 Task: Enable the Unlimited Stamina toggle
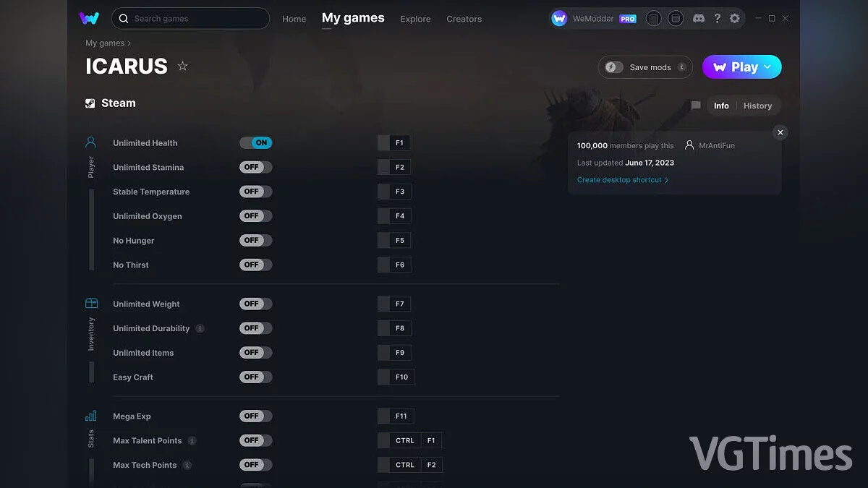click(x=256, y=167)
